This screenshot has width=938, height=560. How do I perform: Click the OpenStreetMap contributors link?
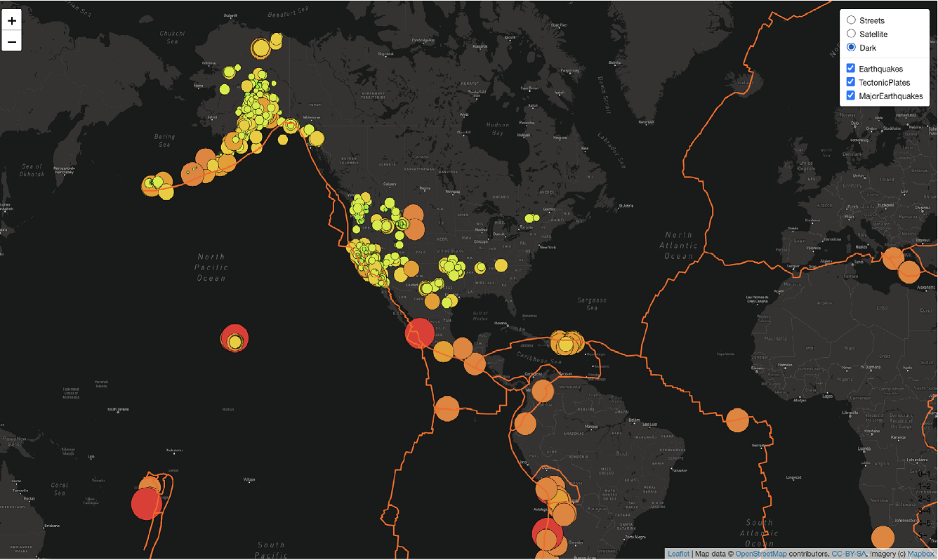coord(762,553)
